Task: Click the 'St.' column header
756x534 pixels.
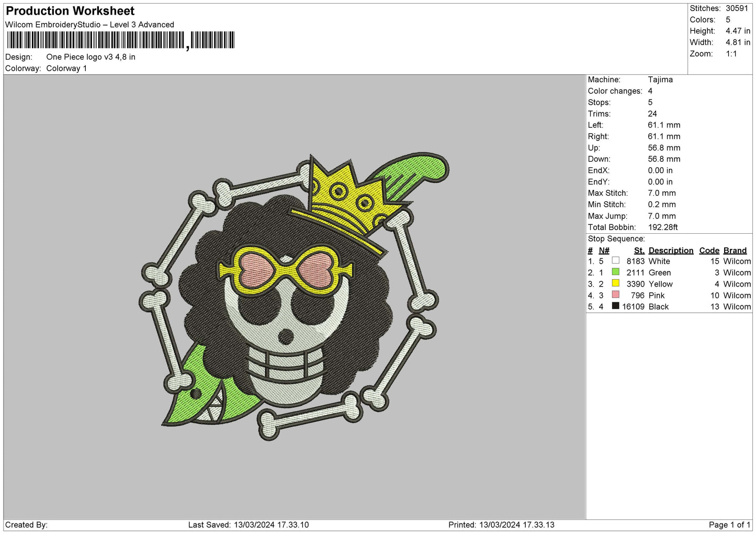Action: (639, 251)
